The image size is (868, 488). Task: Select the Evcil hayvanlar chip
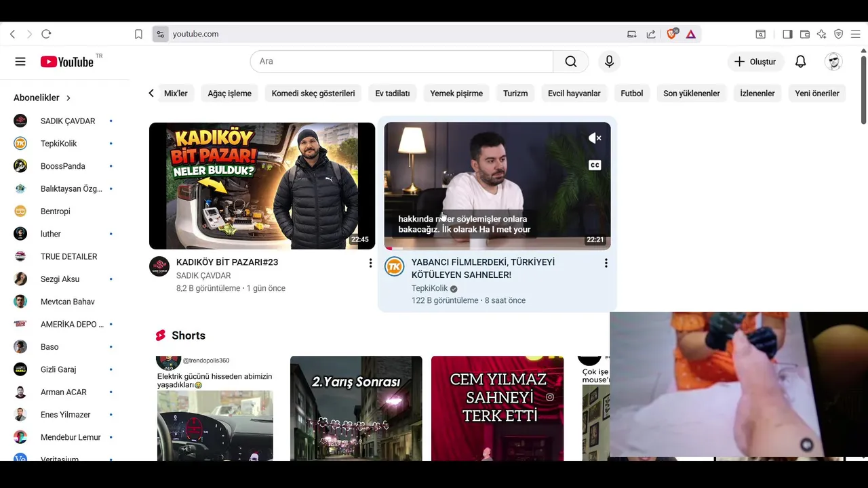point(574,94)
